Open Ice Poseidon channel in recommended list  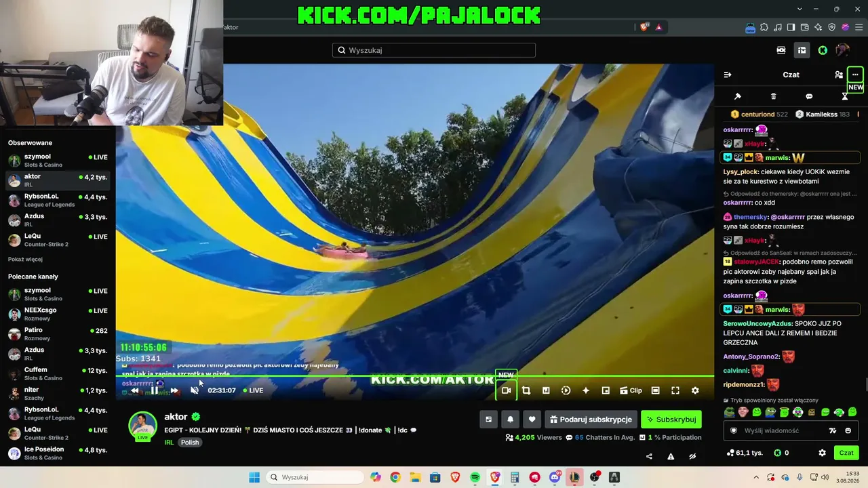click(x=58, y=453)
